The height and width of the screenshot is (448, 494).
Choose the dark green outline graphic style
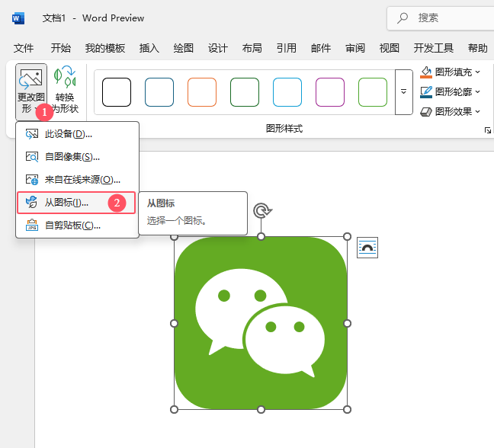tap(245, 92)
